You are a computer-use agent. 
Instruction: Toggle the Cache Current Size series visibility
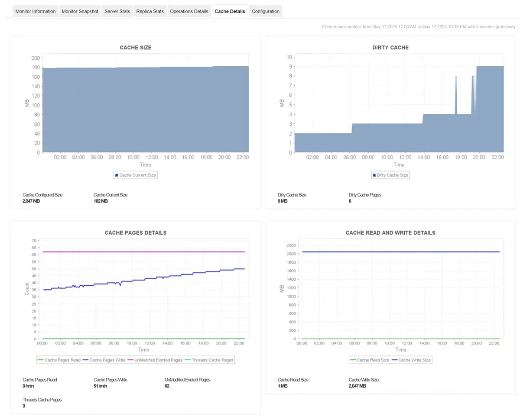click(136, 175)
